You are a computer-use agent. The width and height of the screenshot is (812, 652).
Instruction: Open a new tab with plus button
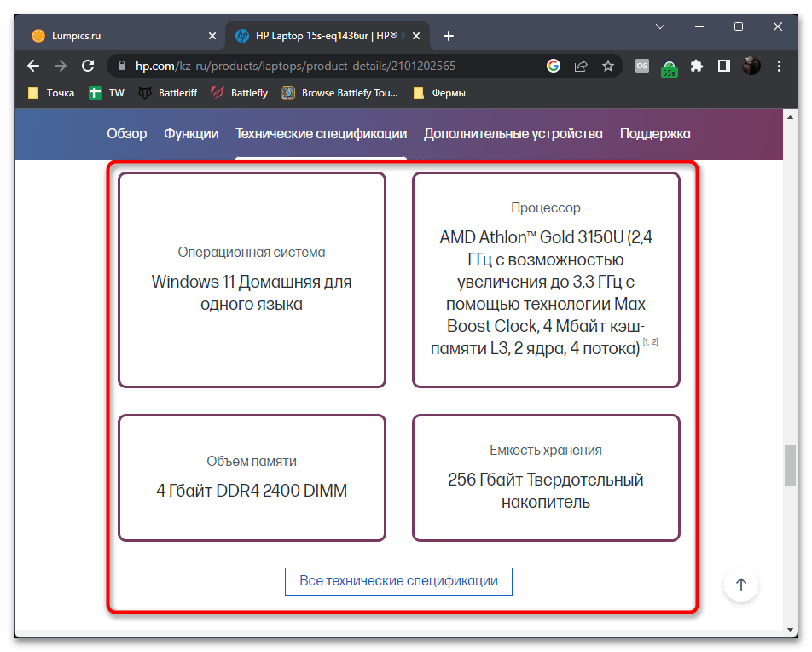(449, 36)
